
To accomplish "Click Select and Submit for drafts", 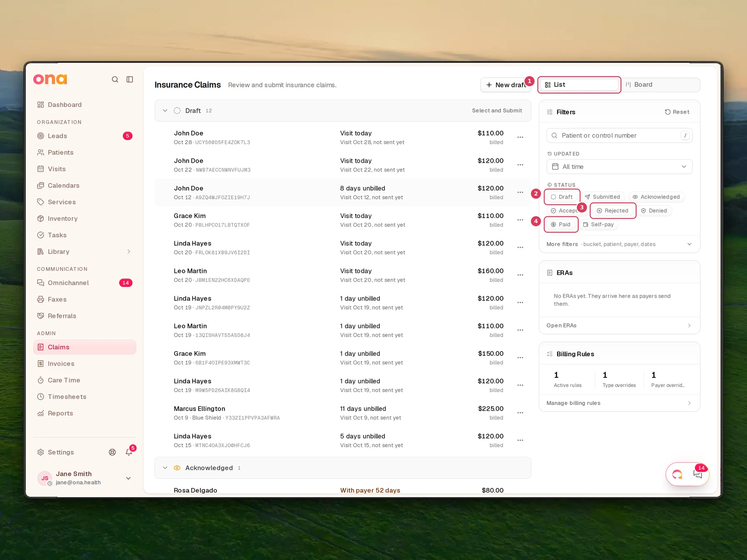I will [x=497, y=111].
